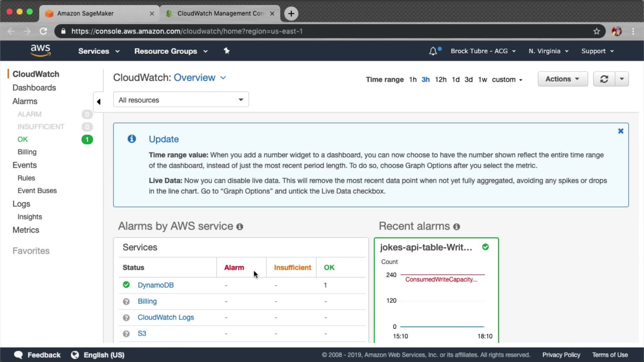The height and width of the screenshot is (362, 644).
Task: Dismiss the Update info banner
Action: point(621,131)
